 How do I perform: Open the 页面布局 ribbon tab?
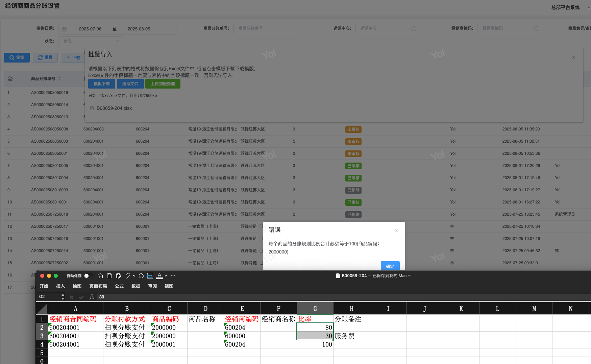(98, 286)
